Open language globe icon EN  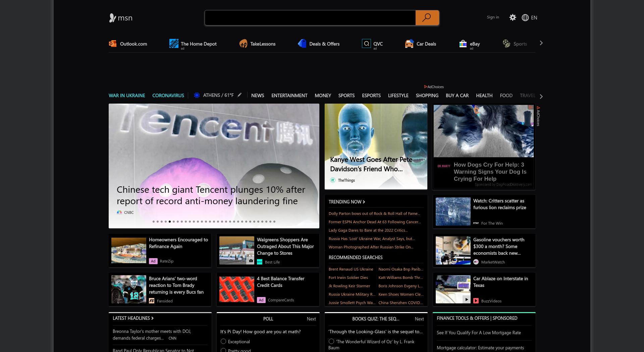pos(529,18)
